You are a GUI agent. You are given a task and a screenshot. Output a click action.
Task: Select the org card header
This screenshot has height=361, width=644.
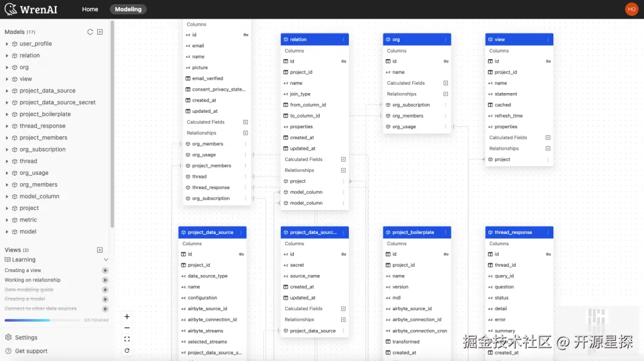pos(417,39)
